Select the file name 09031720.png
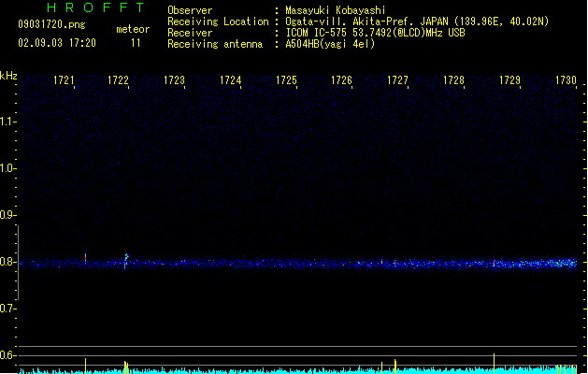The width and height of the screenshot is (588, 374). coord(51,24)
